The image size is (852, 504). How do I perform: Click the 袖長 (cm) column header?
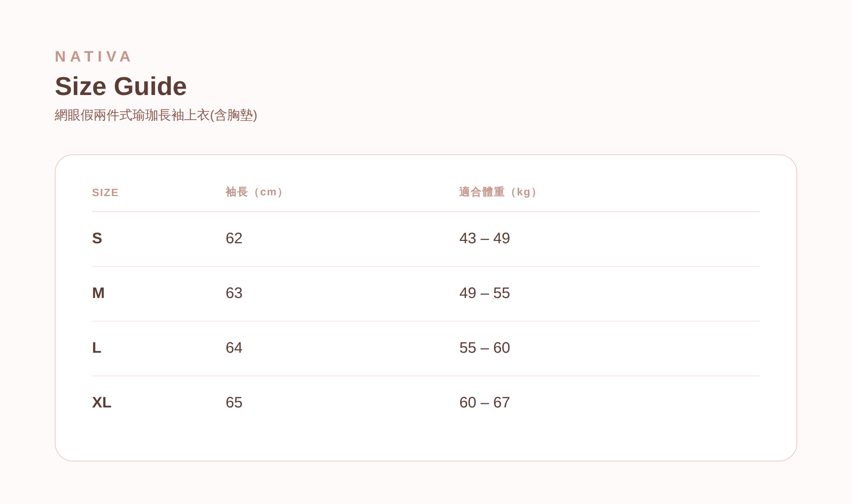point(254,192)
